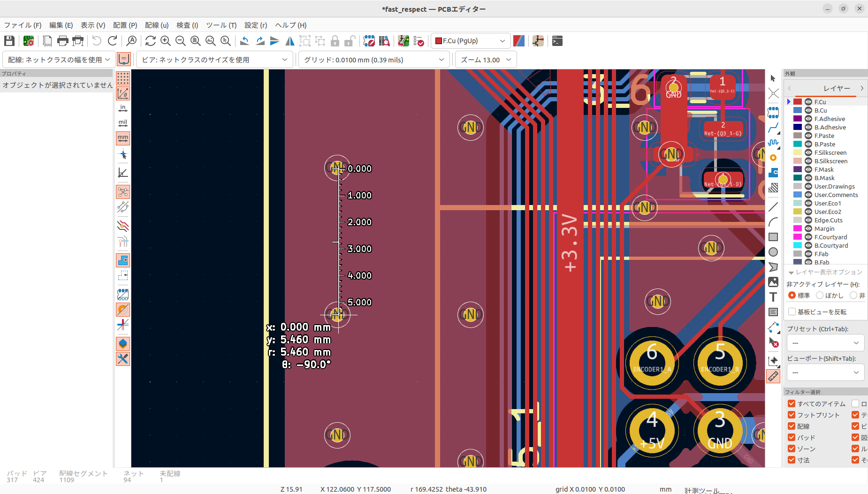Toggle mils units icon

tap(123, 123)
